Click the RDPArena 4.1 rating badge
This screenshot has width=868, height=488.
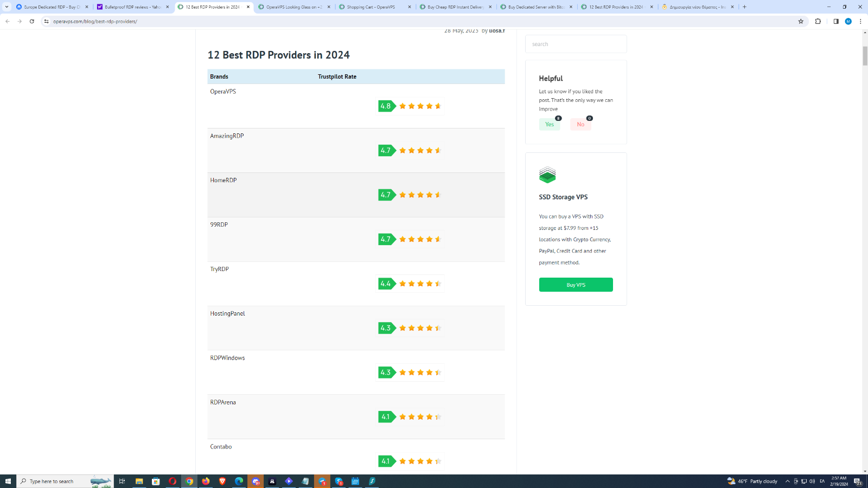click(x=387, y=417)
